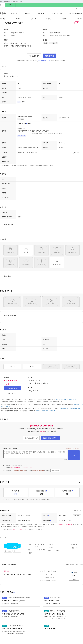Click the 직원대출제도 welfare icon

pos(26,263)
